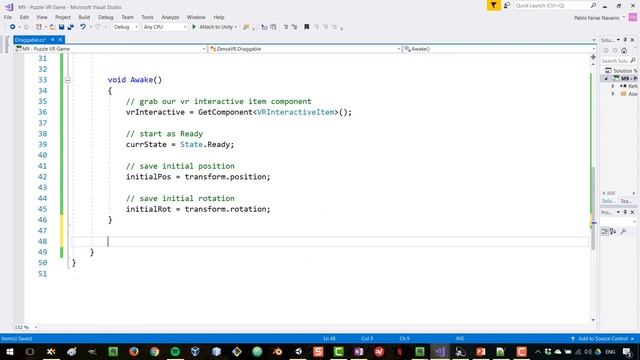Image resolution: width=640 pixels, height=360 pixels.
Task: Open the Debug menu
Action: [105, 17]
